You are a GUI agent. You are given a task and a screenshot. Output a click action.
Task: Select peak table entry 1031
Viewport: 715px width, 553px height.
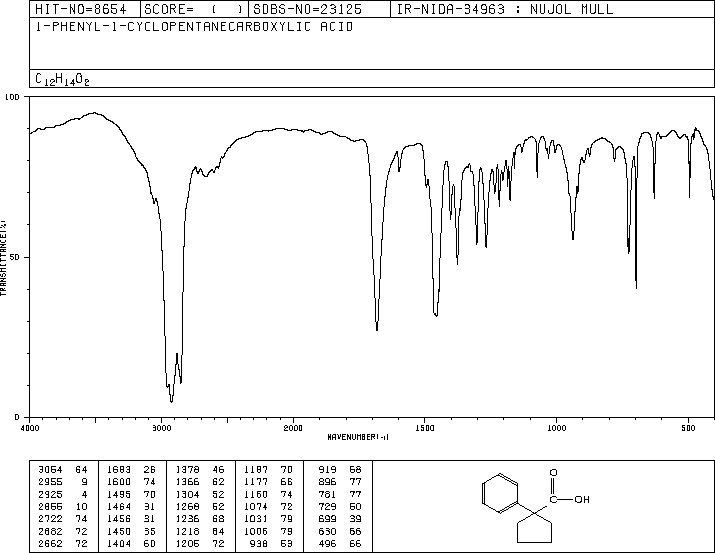[269, 519]
